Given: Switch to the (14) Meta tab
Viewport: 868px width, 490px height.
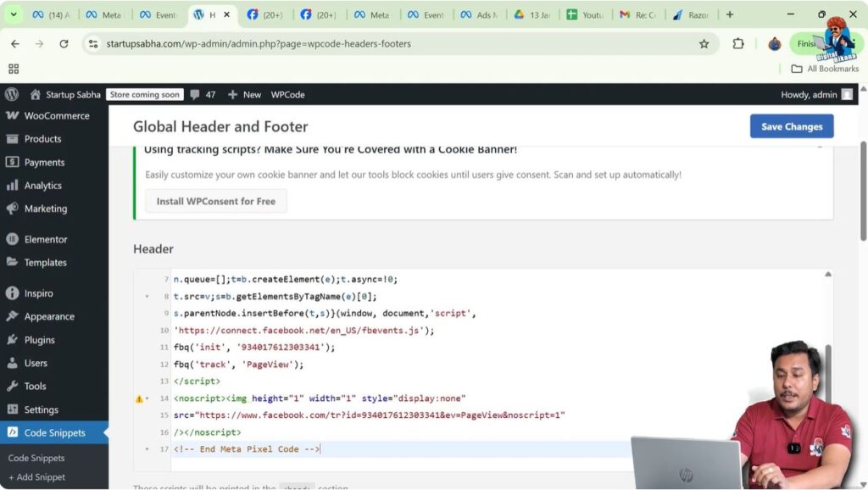Looking at the screenshot, I should pyautogui.click(x=51, y=15).
